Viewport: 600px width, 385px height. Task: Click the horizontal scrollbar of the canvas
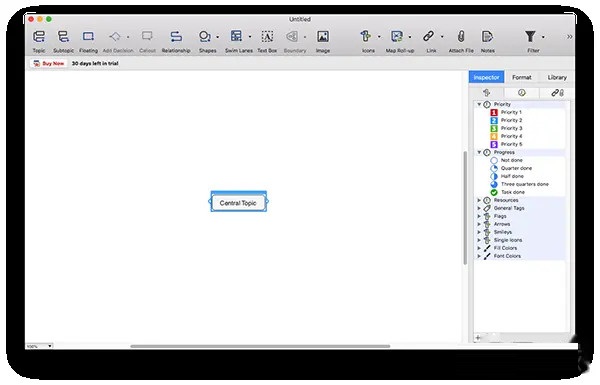click(x=260, y=346)
